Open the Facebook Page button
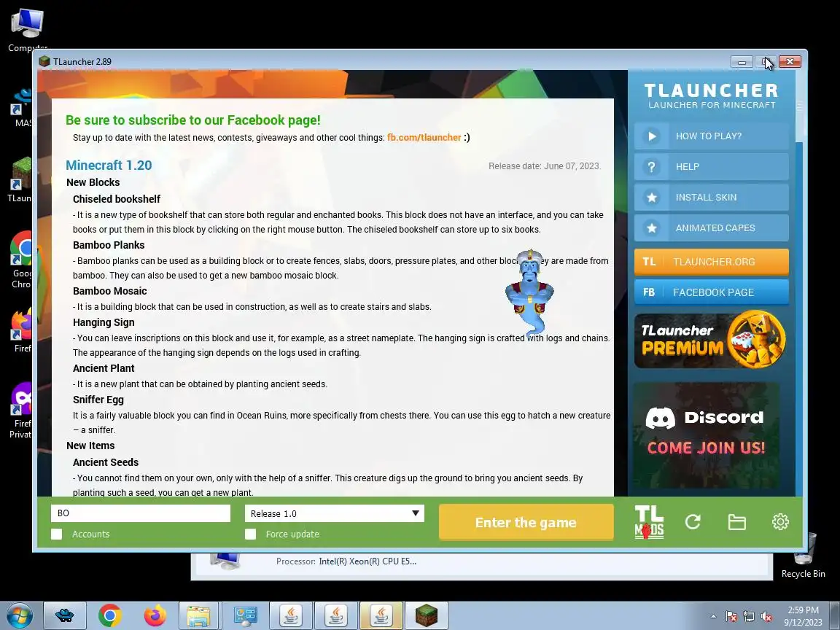 pyautogui.click(x=712, y=292)
